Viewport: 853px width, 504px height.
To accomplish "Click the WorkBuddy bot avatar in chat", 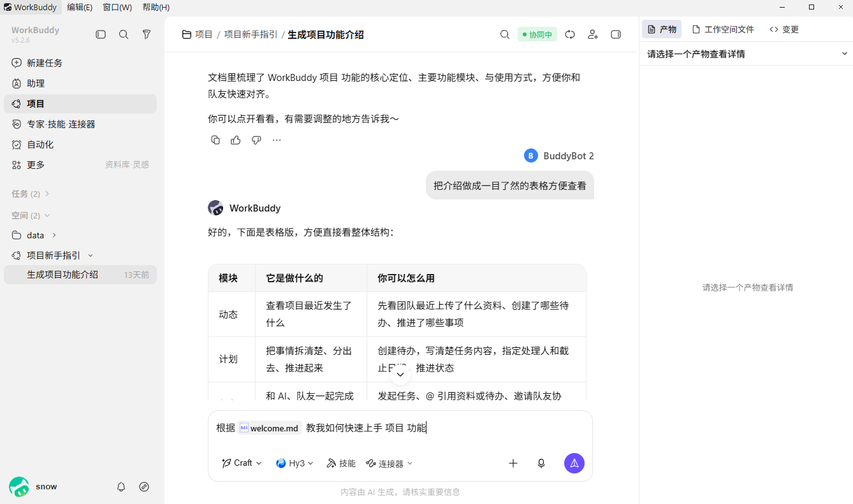I will [215, 208].
